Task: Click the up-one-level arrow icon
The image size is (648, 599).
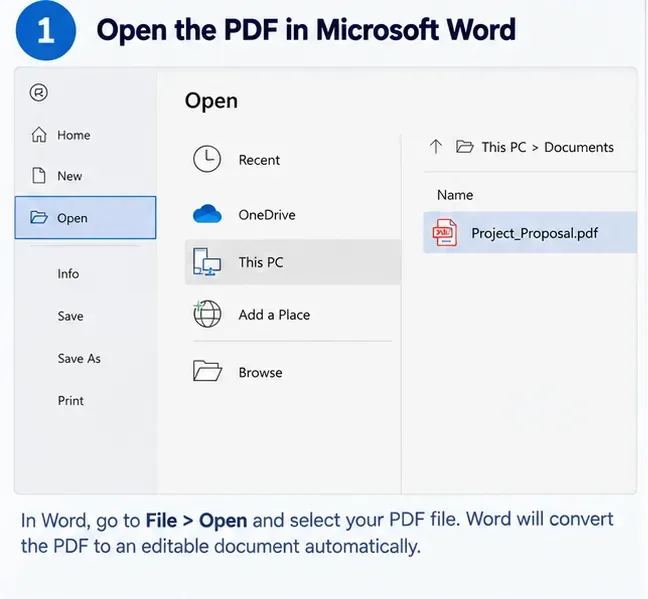Action: tap(436, 146)
